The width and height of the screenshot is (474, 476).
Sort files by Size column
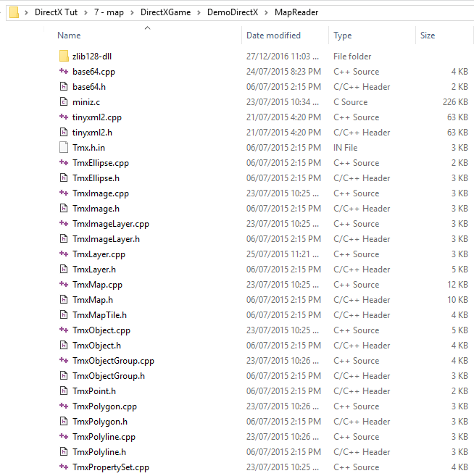click(x=428, y=36)
